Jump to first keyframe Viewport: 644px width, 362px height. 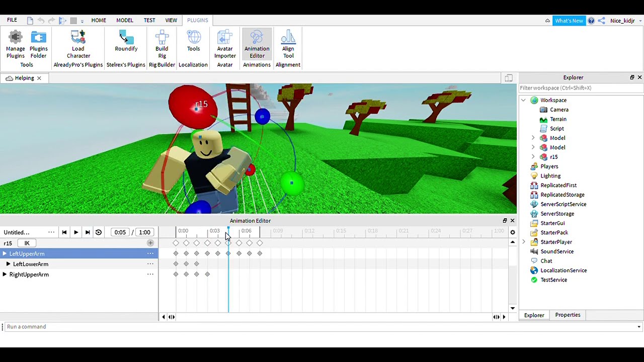tap(64, 232)
